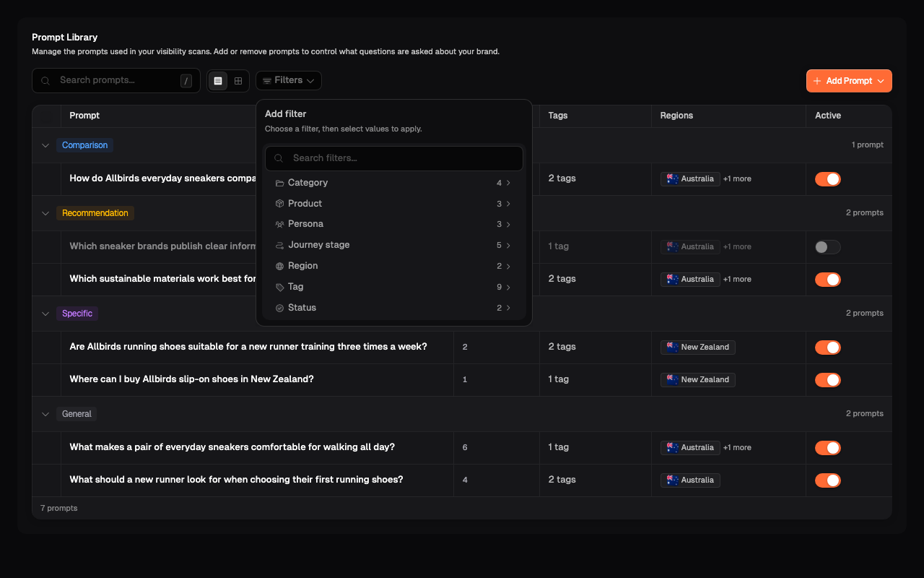Image resolution: width=924 pixels, height=578 pixels.
Task: Click the New Zealand region tag for slip-on prompt
Action: tap(698, 380)
